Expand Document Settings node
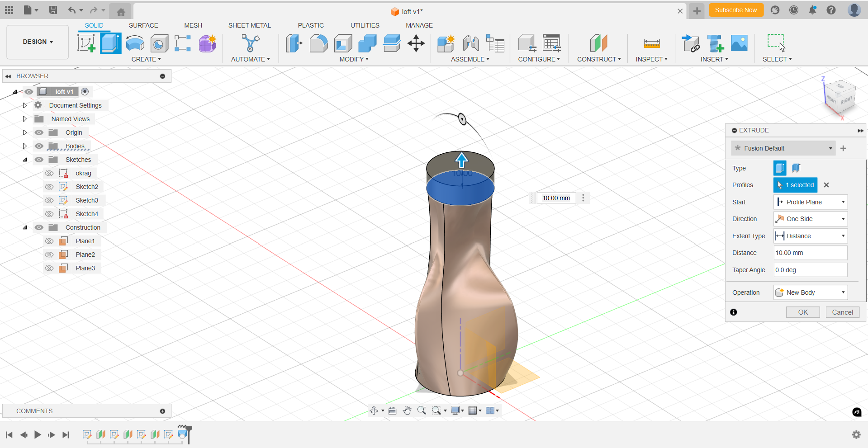The image size is (868, 448). [x=25, y=105]
